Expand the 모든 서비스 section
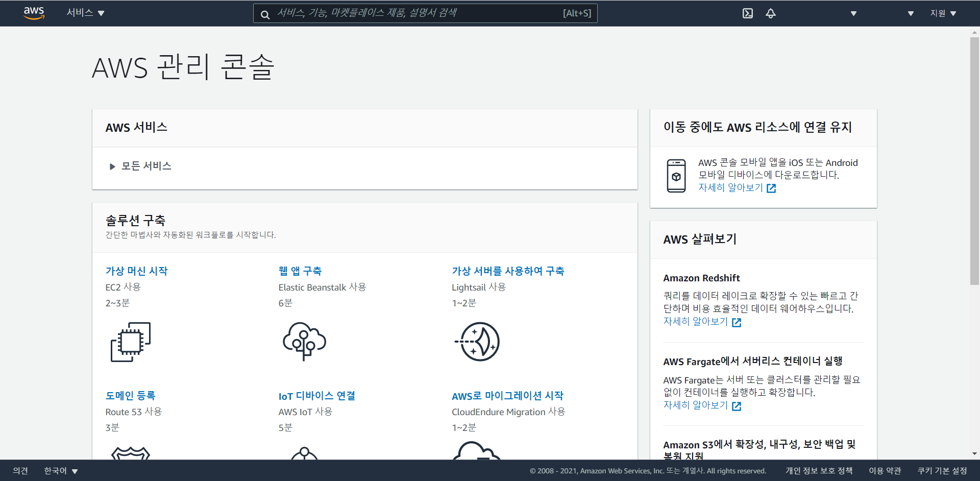 140,166
